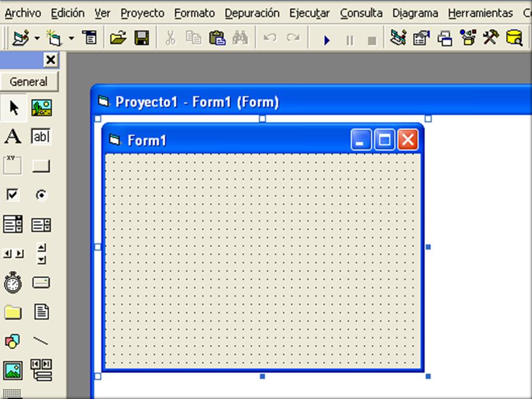The image size is (532, 399).
Task: Pause execution with the Break toolbar icon
Action: click(x=349, y=40)
